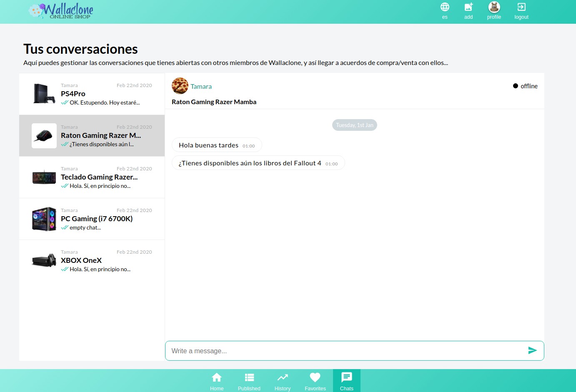Click Tamara's name link in chat header
The height and width of the screenshot is (392, 576).
point(201,86)
